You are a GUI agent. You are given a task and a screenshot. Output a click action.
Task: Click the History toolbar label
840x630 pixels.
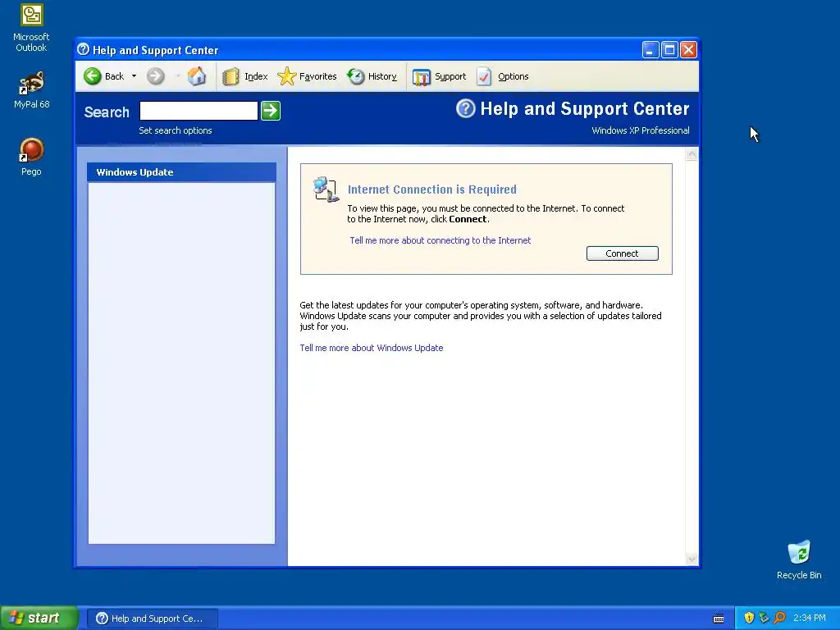pyautogui.click(x=382, y=76)
